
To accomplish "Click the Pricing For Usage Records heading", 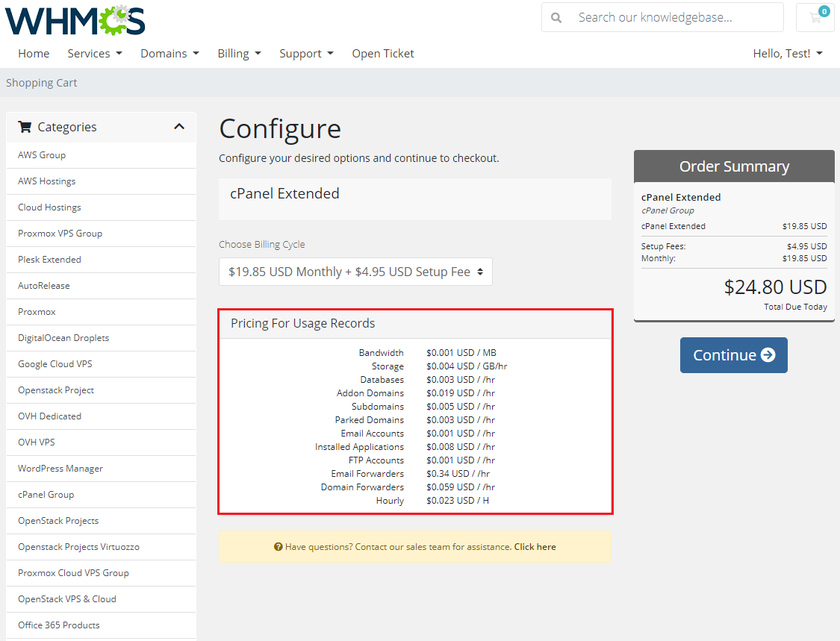I will (x=302, y=323).
